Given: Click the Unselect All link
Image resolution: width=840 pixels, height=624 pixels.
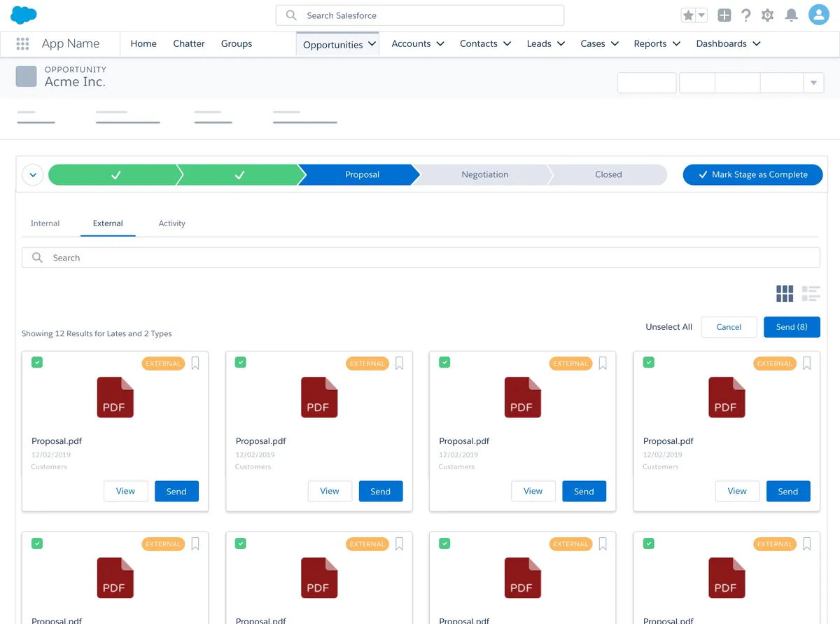Looking at the screenshot, I should click(x=669, y=327).
